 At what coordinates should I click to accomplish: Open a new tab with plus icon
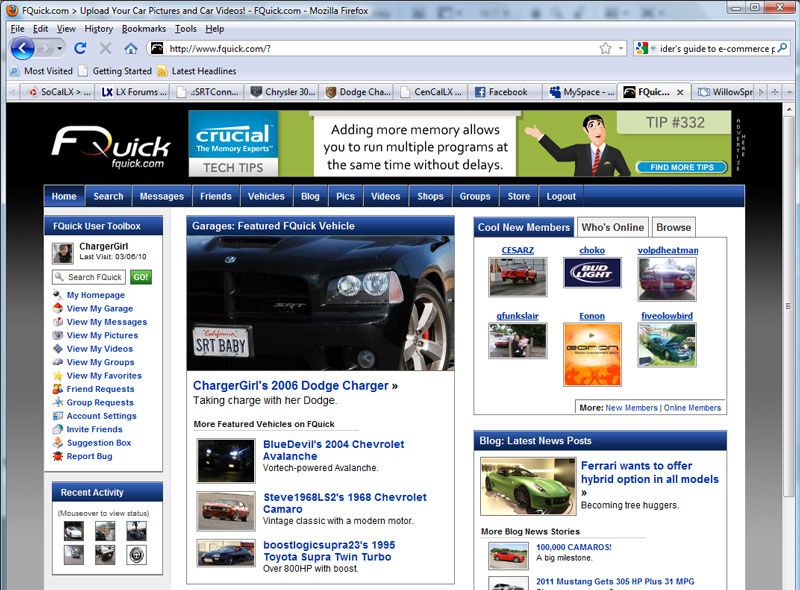[x=774, y=92]
